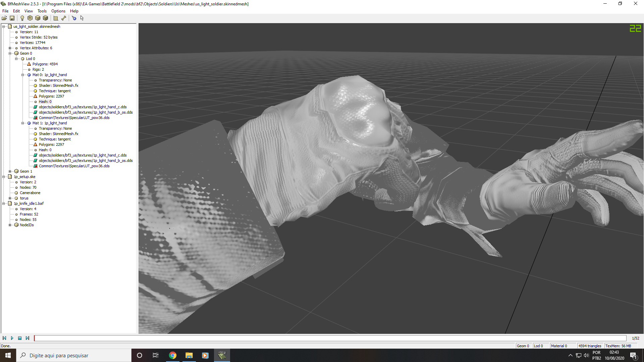
Task: Step animation to next frame
Action: click(x=28, y=338)
